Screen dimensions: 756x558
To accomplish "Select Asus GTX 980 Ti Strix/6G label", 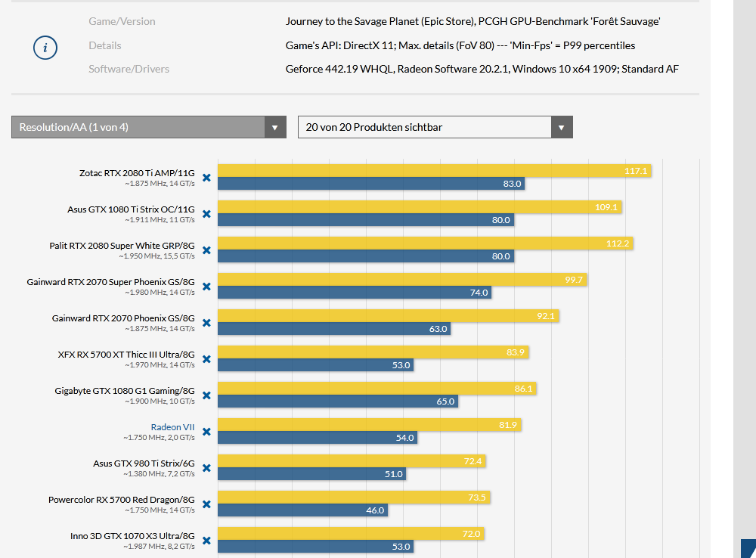I will pos(144,463).
